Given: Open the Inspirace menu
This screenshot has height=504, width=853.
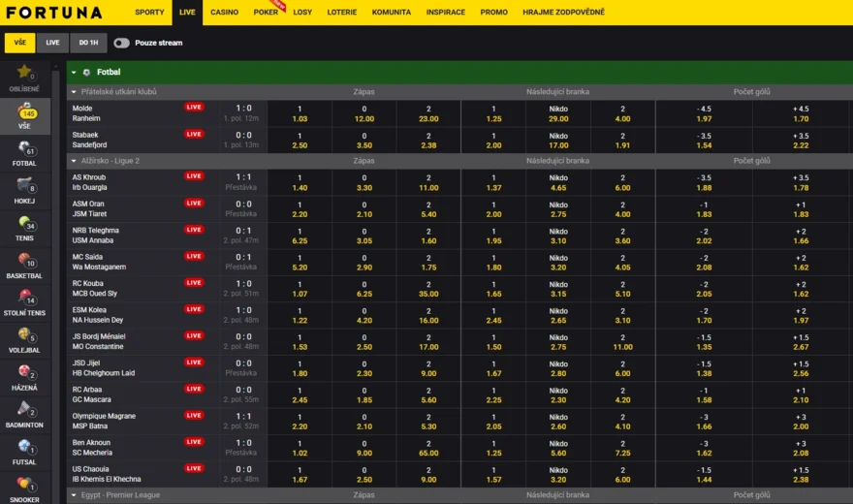Looking at the screenshot, I should [446, 12].
